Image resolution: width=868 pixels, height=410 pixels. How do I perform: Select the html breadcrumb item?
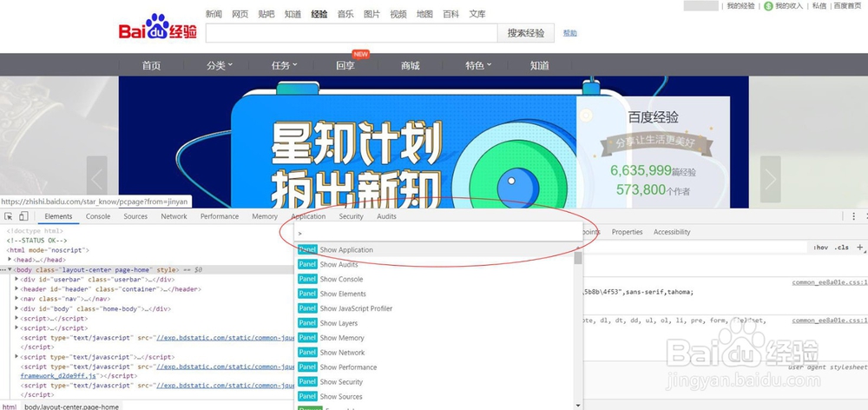point(10,407)
